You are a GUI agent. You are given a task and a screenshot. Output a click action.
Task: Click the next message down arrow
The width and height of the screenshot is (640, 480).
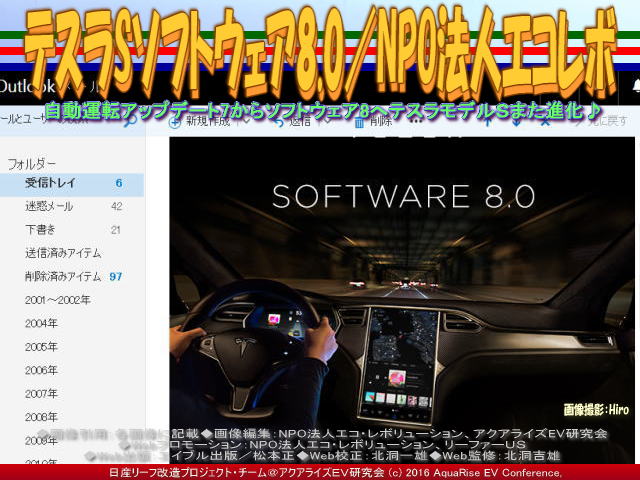click(x=516, y=121)
